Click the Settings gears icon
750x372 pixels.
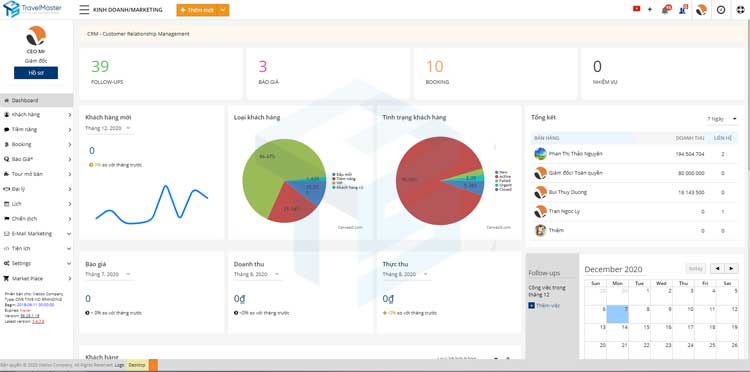coord(7,263)
